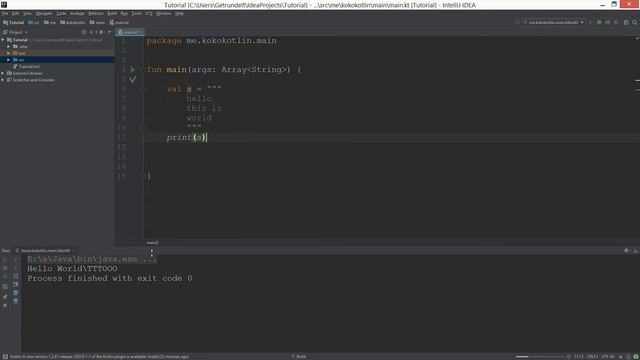Image resolution: width=640 pixels, height=360 pixels.
Task: Click the CRLF line separator status entry
Action: (592, 356)
